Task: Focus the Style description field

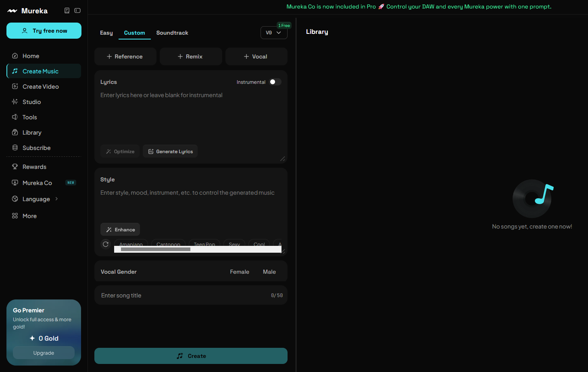Action: 191,205
